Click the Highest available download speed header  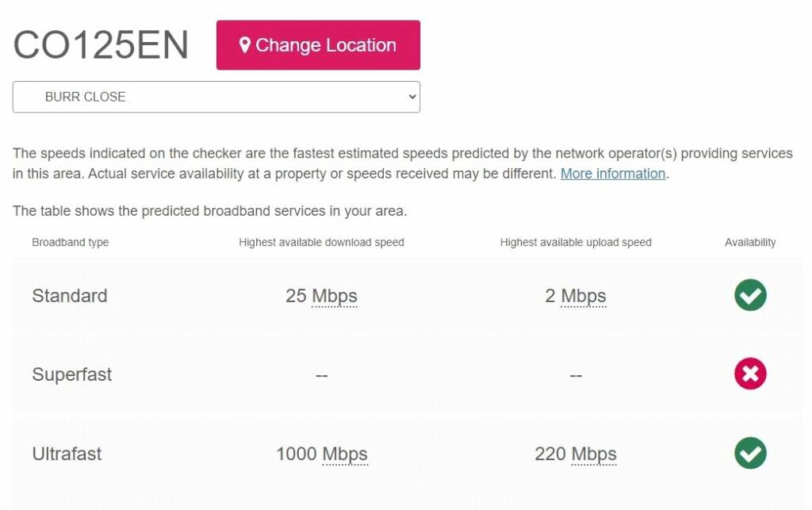point(321,242)
